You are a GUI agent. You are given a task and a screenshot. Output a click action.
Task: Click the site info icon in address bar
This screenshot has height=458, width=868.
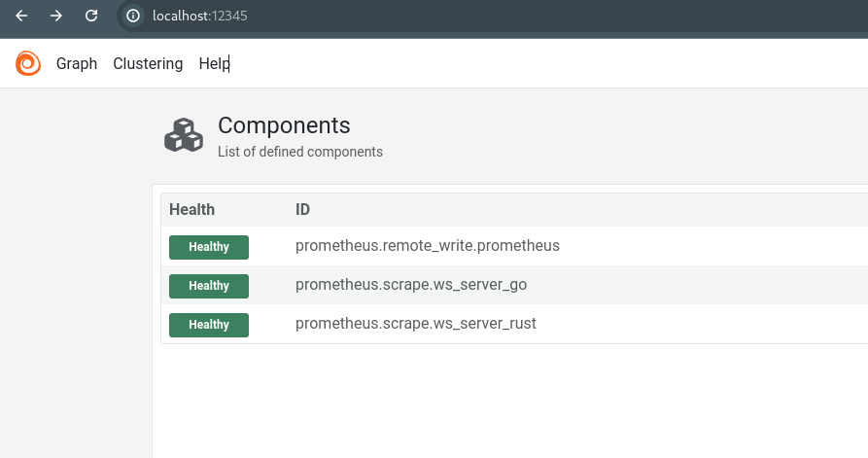[x=133, y=16]
